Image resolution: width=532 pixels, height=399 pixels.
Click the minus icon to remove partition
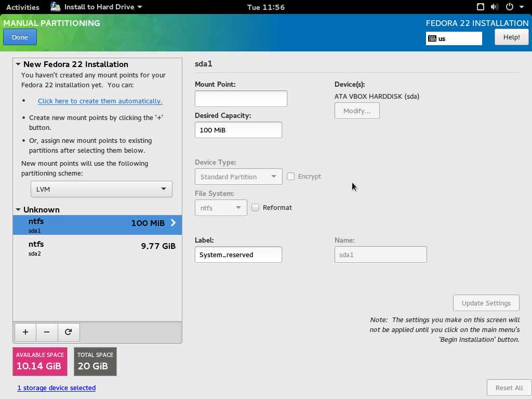click(47, 332)
